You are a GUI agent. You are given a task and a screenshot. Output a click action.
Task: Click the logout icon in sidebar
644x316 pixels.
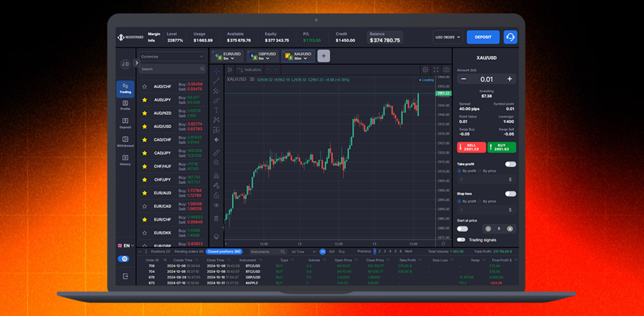click(125, 276)
